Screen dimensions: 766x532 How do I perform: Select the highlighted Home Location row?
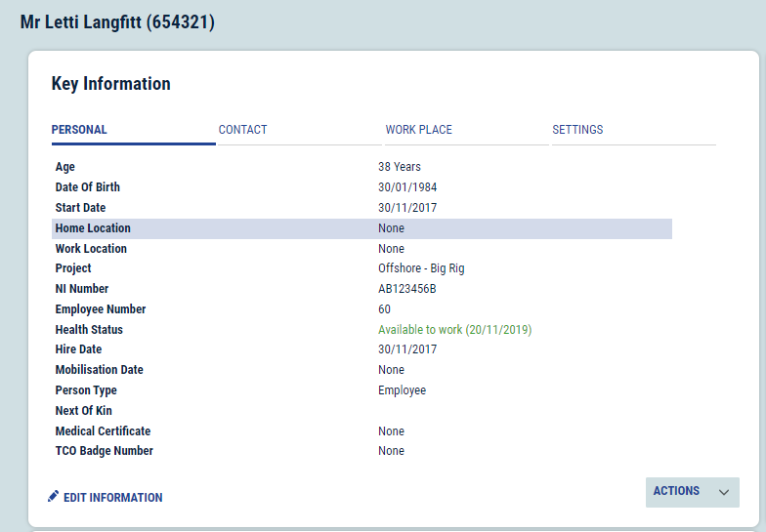pyautogui.click(x=362, y=228)
